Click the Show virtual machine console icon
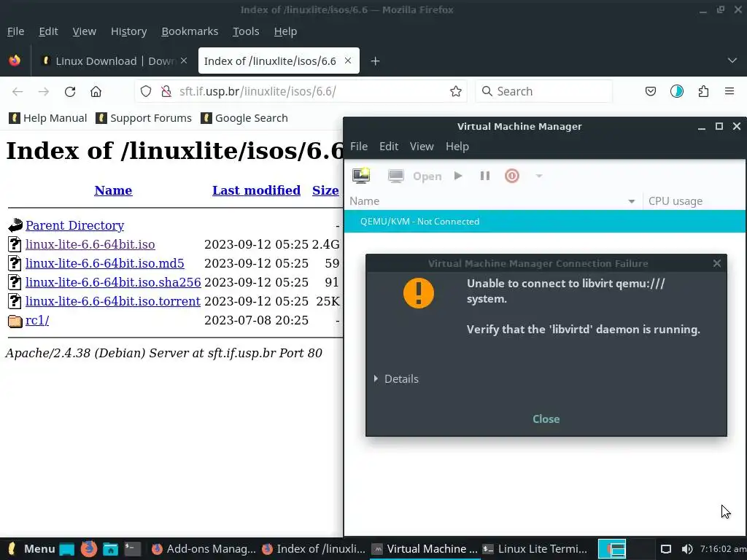Image resolution: width=747 pixels, height=560 pixels. [395, 176]
